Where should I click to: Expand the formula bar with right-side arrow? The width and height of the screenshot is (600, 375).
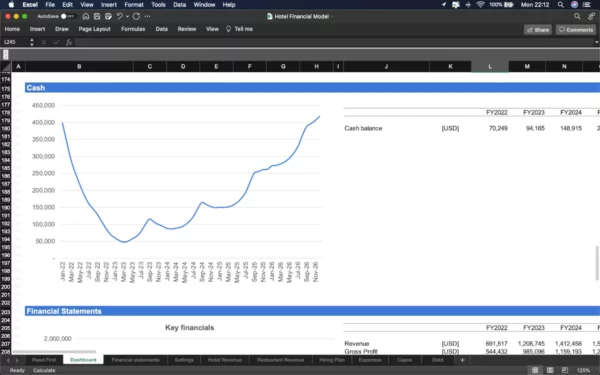(x=596, y=42)
